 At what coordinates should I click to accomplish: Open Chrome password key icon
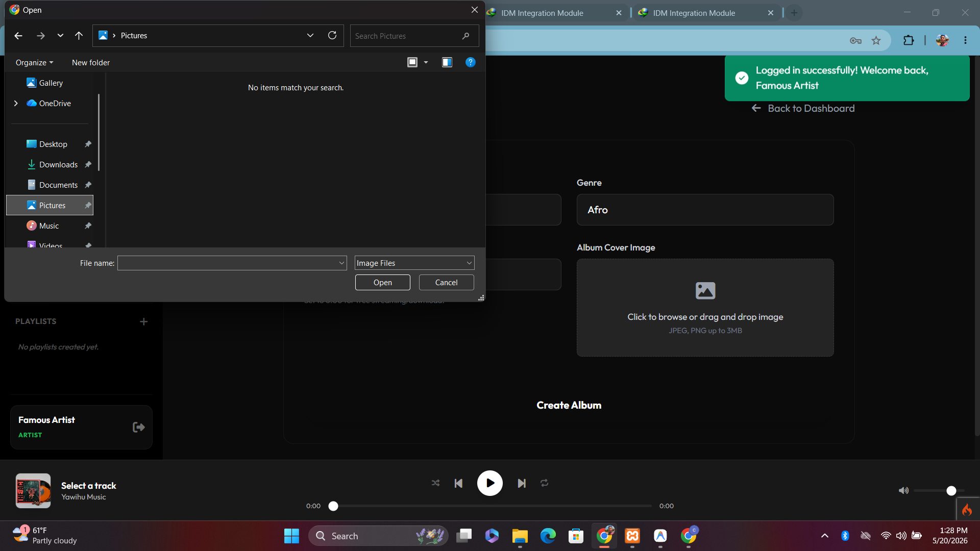(x=856, y=40)
